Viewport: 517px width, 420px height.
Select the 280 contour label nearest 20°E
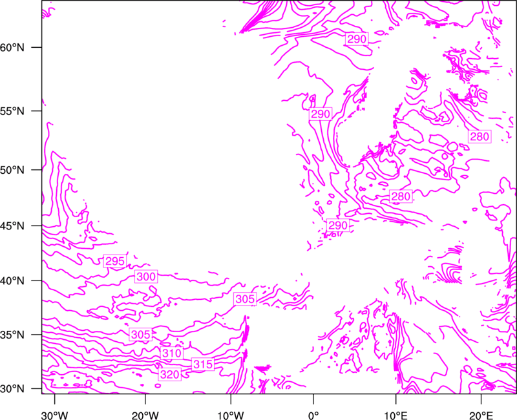[x=480, y=136]
